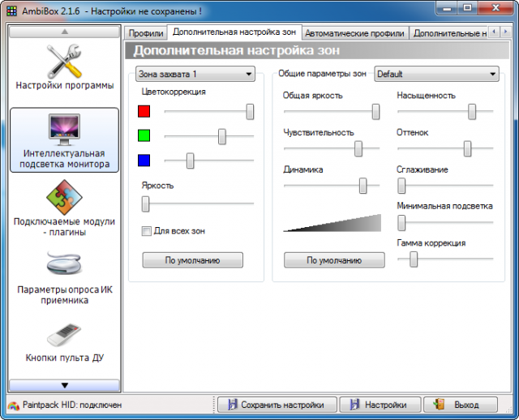Select Интеллектуальная подсветка монитора monitor icon
Screen dimensions: 519x420
pyautogui.click(x=64, y=130)
